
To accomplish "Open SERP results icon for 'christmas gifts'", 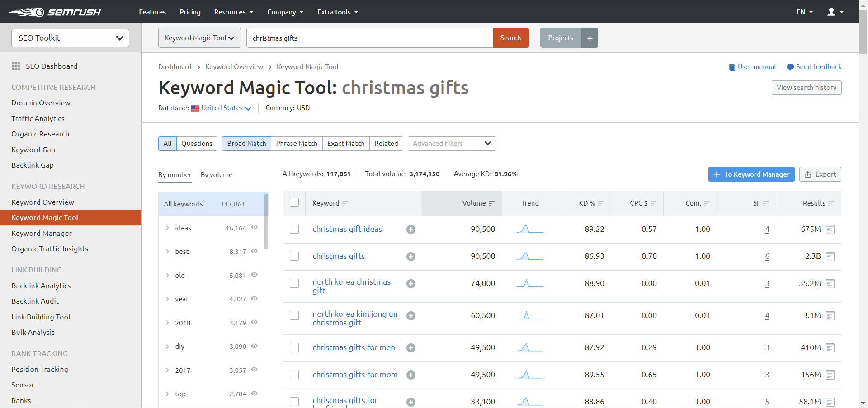I will (830, 257).
